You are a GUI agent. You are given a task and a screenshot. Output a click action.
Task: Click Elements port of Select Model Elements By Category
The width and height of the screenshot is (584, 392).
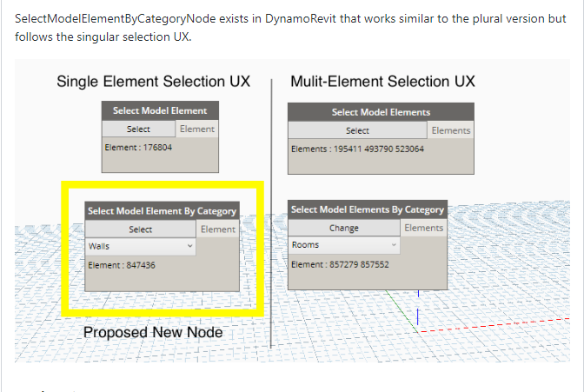coord(424,228)
